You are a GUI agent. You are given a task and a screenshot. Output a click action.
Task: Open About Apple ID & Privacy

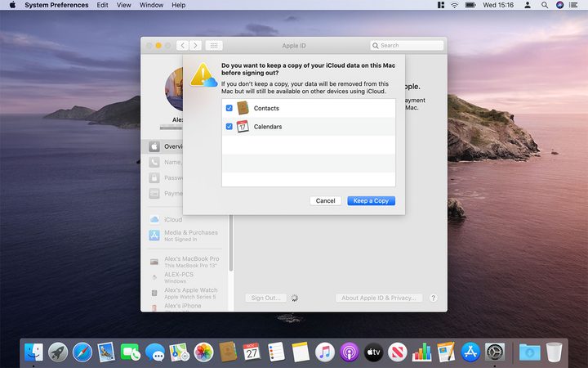(x=379, y=298)
